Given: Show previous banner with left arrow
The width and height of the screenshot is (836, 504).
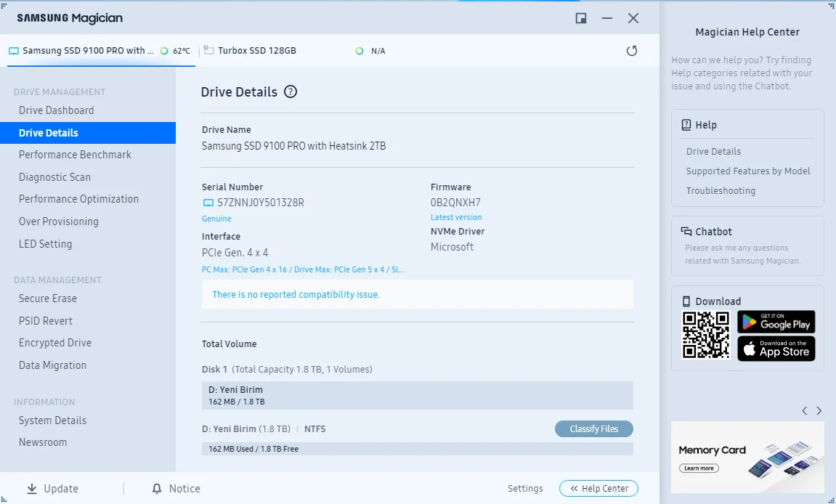Looking at the screenshot, I should click(x=804, y=411).
